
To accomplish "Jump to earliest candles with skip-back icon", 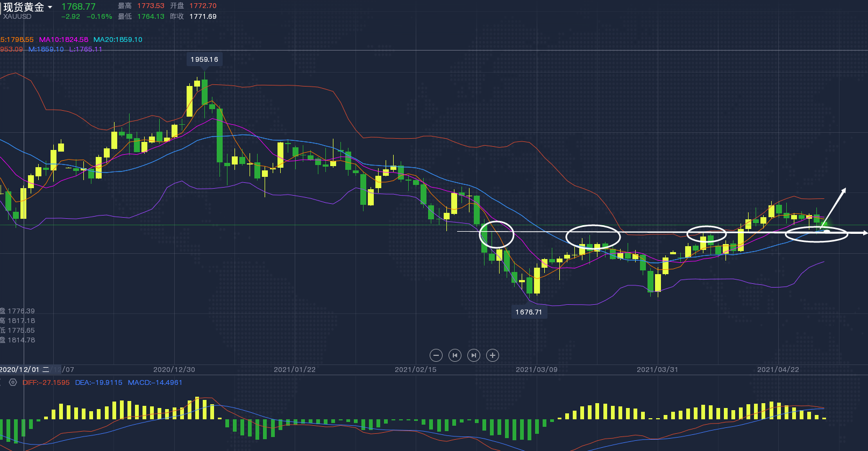I will click(x=455, y=355).
